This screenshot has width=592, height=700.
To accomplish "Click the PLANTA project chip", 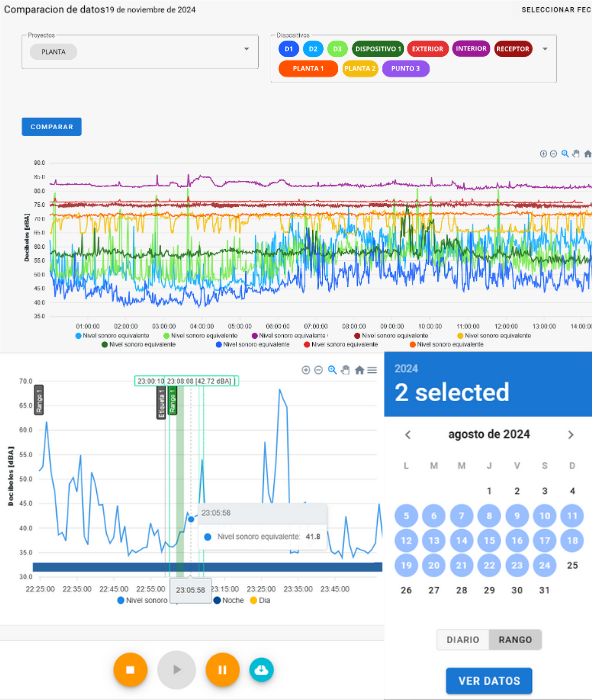I will [54, 52].
